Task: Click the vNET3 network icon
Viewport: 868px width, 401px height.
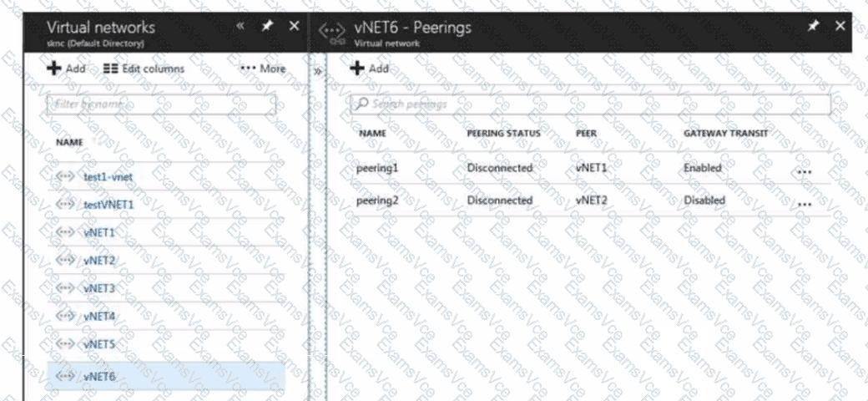Action: [66, 288]
